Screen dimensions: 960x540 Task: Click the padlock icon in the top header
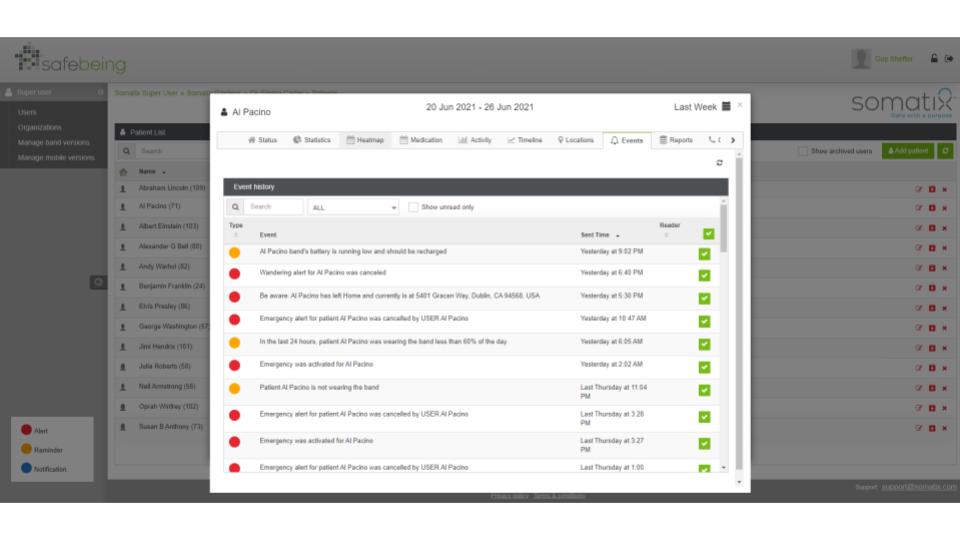click(934, 59)
